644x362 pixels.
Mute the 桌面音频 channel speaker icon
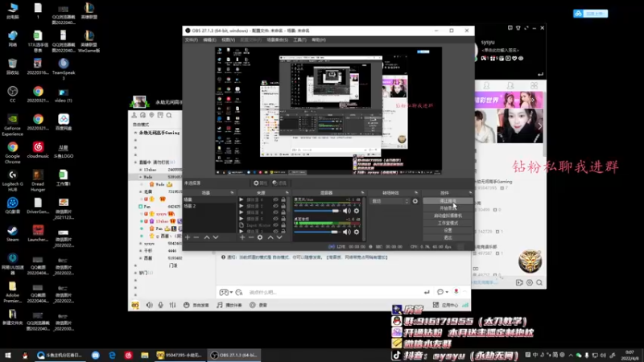click(x=347, y=232)
